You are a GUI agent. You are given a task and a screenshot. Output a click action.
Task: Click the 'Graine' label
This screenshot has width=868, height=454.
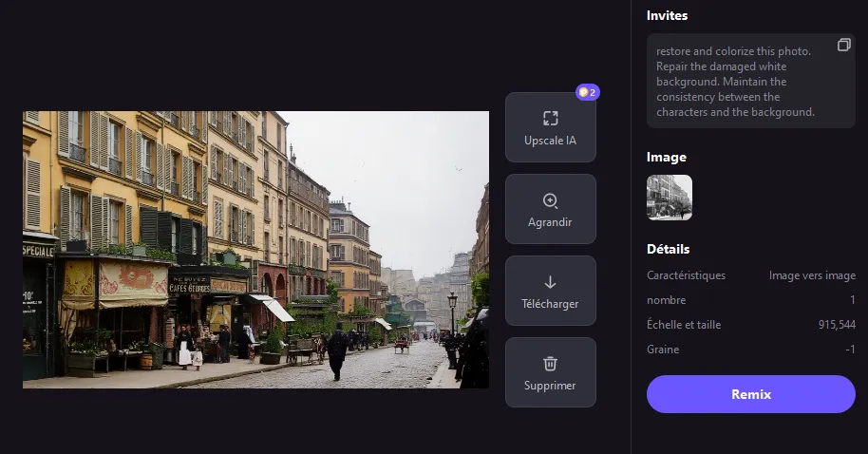click(x=663, y=350)
